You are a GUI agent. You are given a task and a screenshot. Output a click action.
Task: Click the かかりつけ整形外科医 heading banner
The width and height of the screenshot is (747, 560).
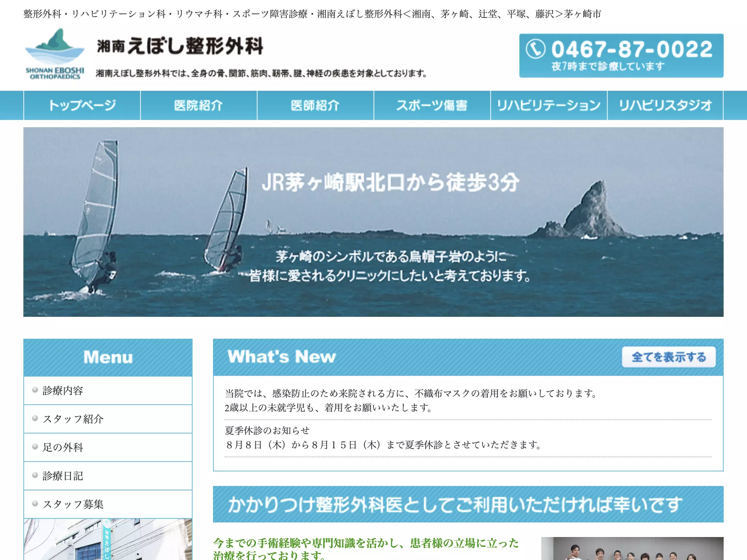pos(468,504)
